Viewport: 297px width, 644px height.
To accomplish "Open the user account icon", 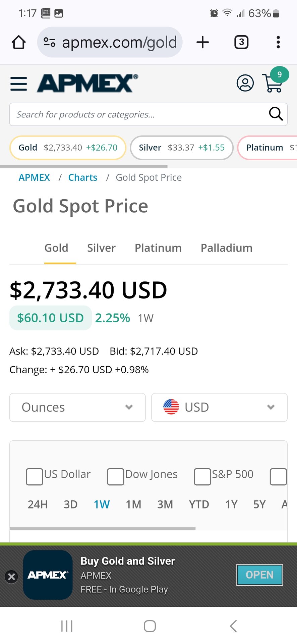I will pyautogui.click(x=245, y=83).
